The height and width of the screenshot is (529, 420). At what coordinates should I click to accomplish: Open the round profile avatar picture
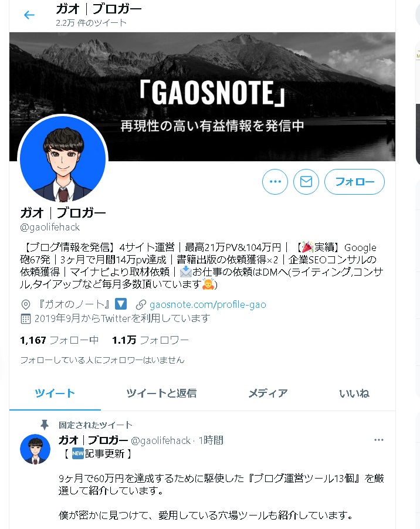(63, 159)
